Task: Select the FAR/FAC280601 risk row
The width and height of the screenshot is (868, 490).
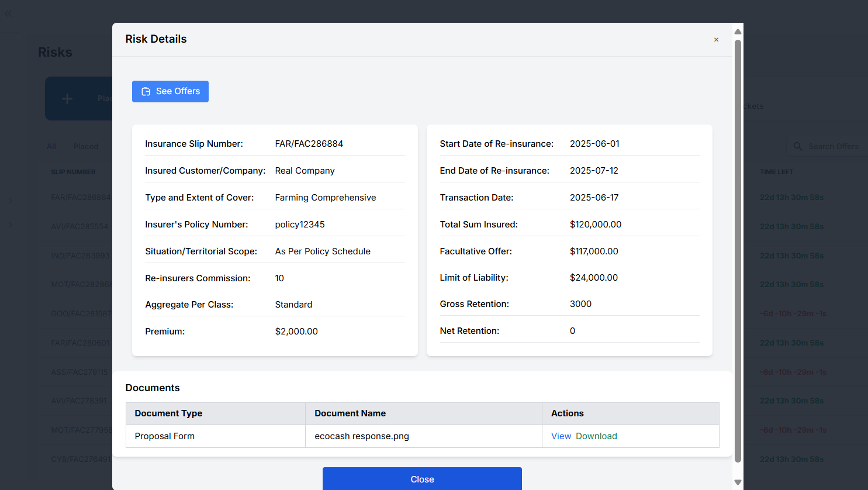Action: 80,343
